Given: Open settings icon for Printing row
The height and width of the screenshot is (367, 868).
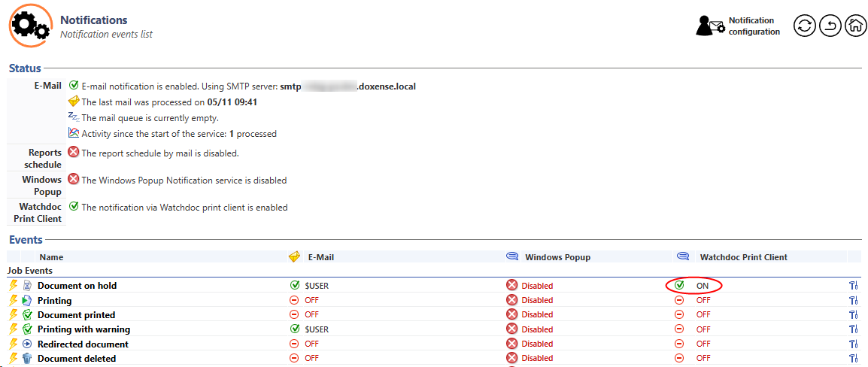Looking at the screenshot, I should pos(853,300).
